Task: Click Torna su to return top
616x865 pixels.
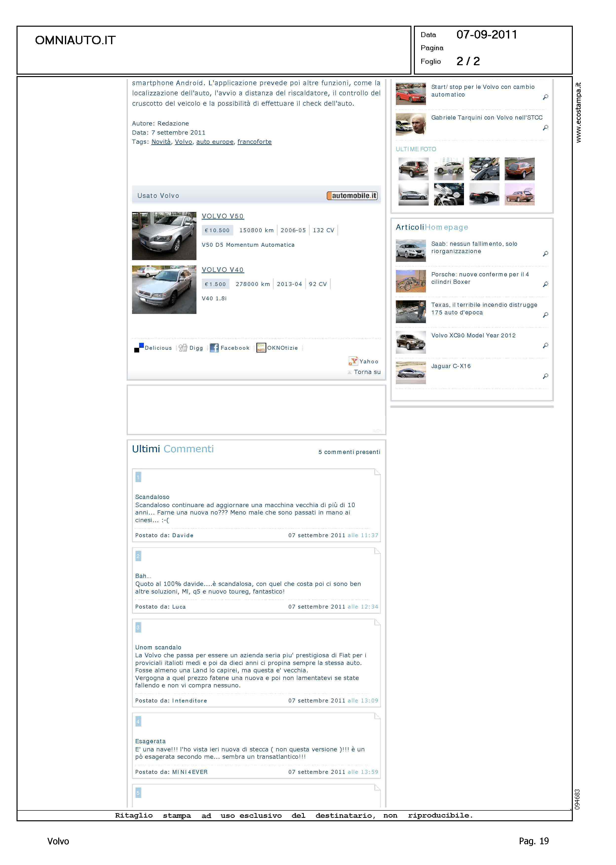Action: point(367,372)
